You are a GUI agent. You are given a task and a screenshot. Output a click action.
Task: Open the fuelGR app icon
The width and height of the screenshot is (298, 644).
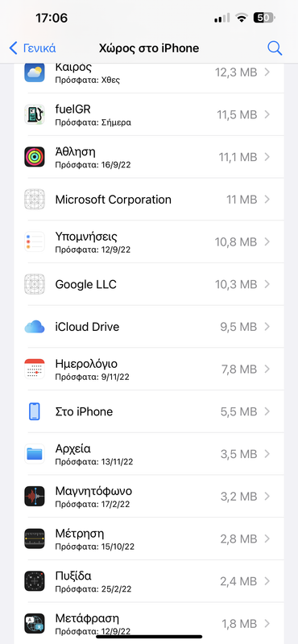point(35,114)
